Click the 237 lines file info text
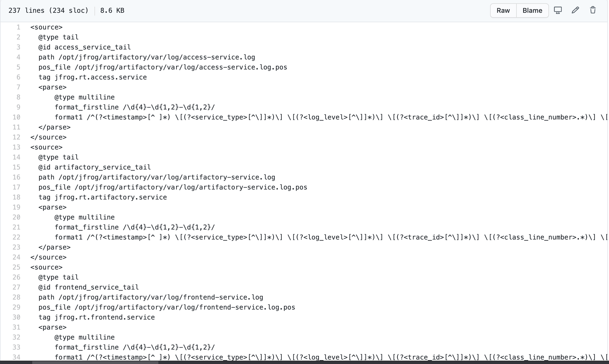Screen dimensions: 609x364 tap(48, 11)
